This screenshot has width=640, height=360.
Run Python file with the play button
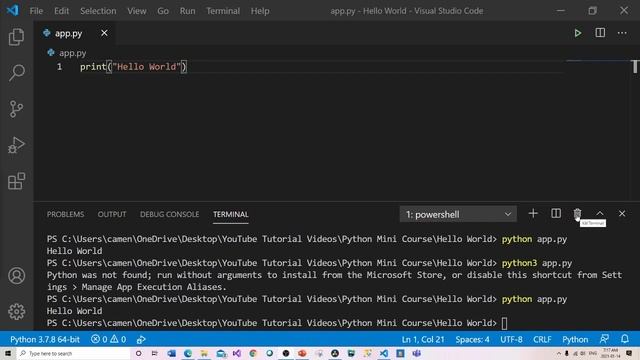(578, 33)
